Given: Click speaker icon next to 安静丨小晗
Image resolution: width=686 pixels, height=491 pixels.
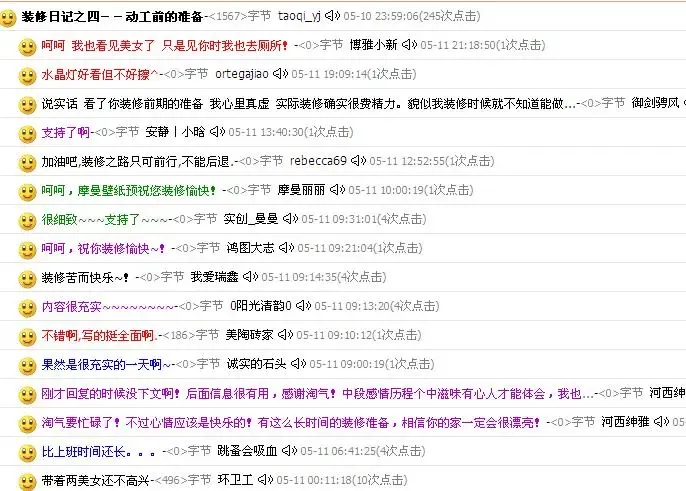Looking at the screenshot, I should point(217,132).
